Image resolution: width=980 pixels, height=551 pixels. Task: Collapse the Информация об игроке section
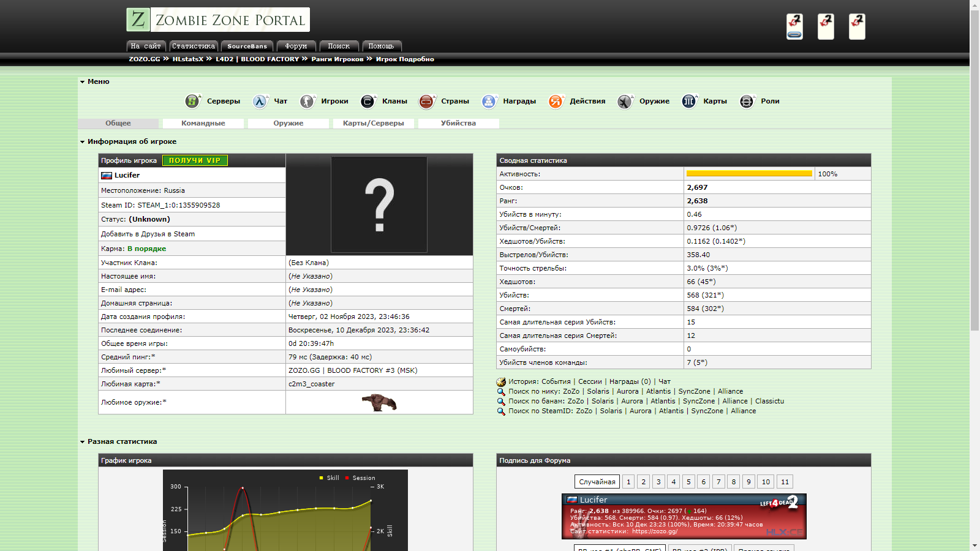82,142
